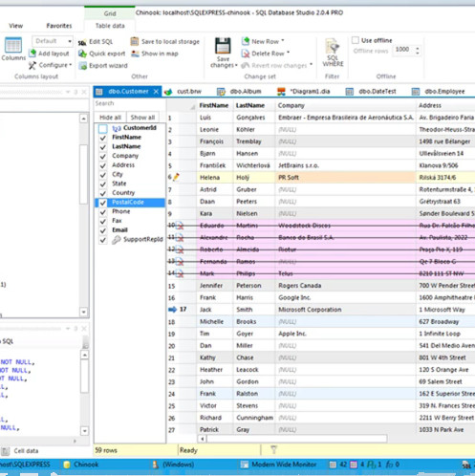
Task: Click the Offline rows value field
Action: tap(402, 50)
